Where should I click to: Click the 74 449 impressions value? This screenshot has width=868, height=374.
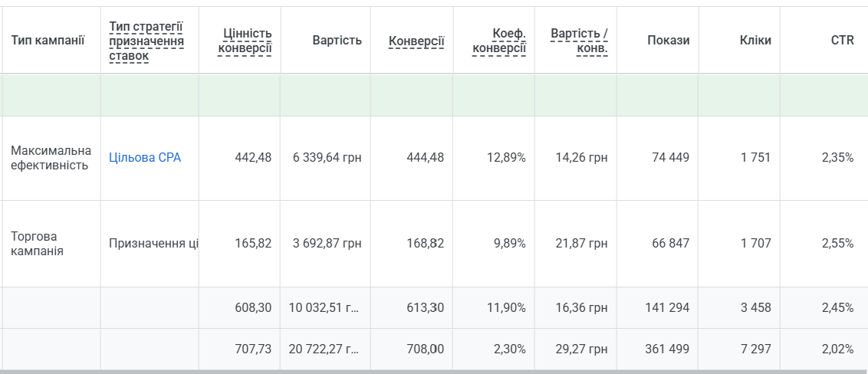click(670, 158)
